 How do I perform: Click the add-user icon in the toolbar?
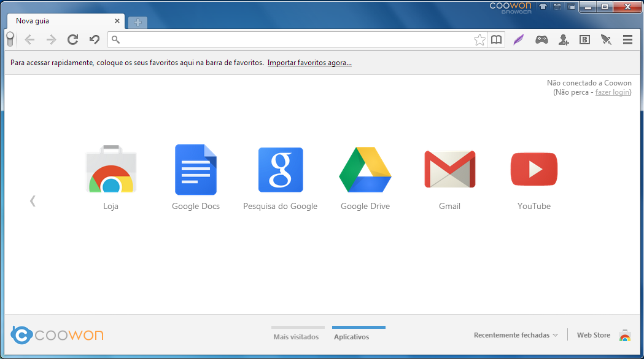564,40
